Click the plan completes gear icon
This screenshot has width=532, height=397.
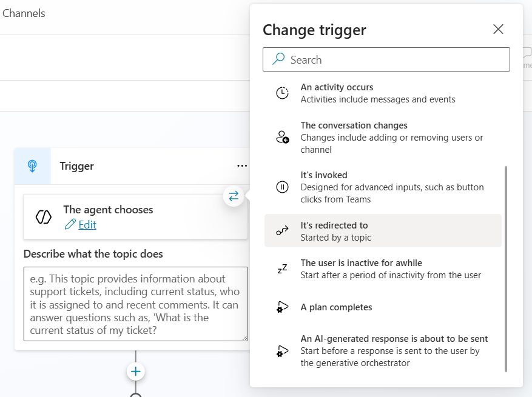tap(282, 307)
